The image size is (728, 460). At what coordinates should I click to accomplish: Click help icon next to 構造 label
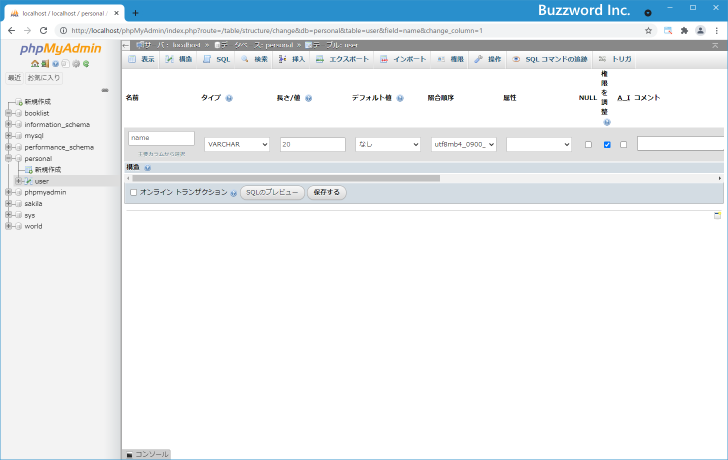147,168
